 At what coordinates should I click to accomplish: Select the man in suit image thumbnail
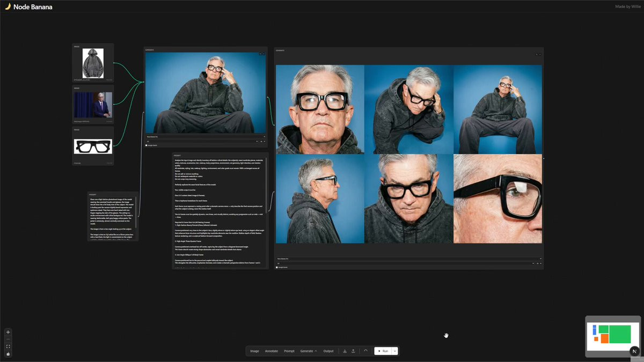click(x=93, y=105)
